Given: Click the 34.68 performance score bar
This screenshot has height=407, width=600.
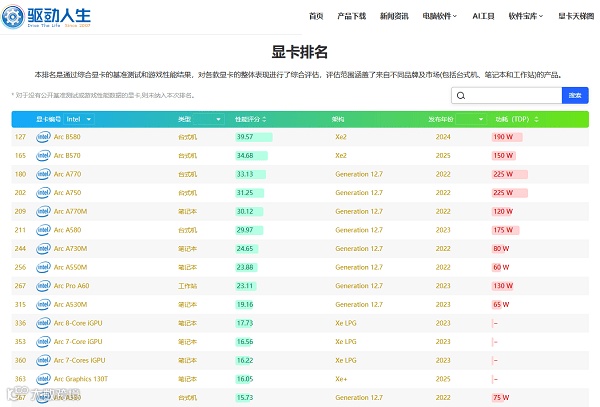Looking at the screenshot, I should 251,156.
